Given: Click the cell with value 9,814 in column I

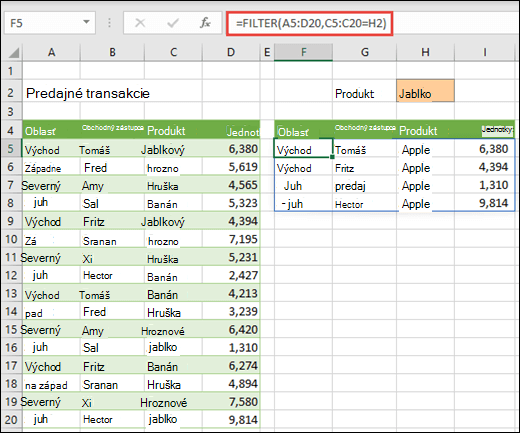Looking at the screenshot, I should [x=484, y=203].
